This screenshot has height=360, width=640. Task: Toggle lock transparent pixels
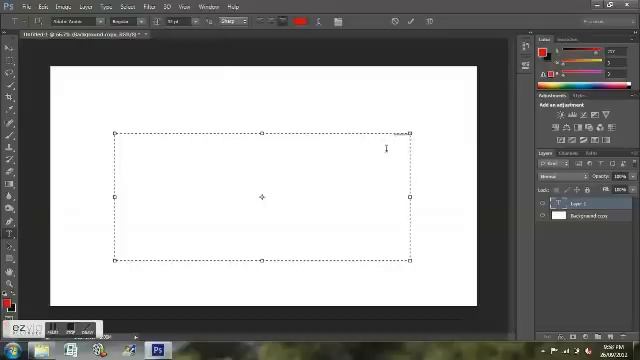556,190
